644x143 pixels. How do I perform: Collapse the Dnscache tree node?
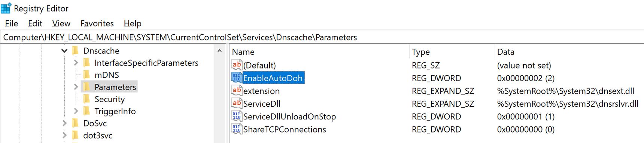click(64, 51)
